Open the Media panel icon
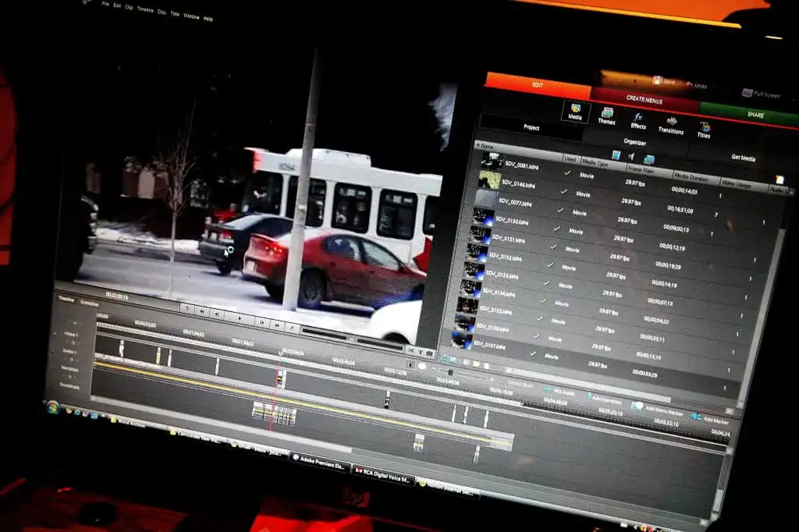 (x=576, y=111)
